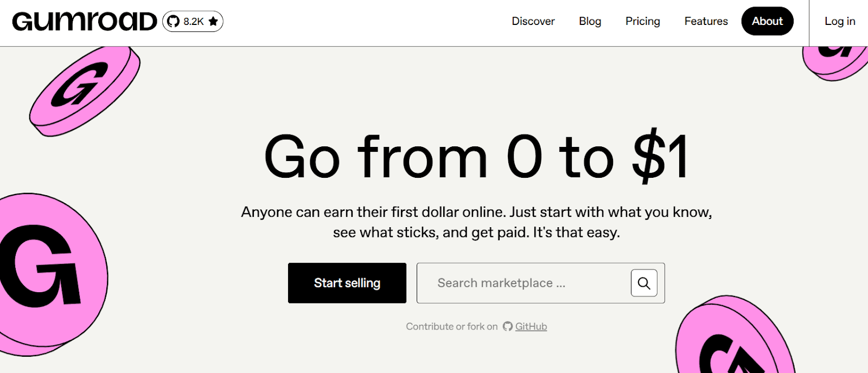Click the 'Contribute or fork on' text
Image resolution: width=868 pixels, height=373 pixels.
pyautogui.click(x=451, y=326)
